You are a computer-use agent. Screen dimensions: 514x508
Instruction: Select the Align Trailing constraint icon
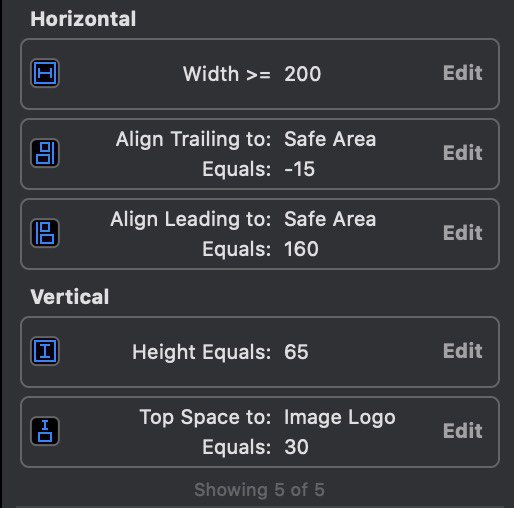[45, 153]
